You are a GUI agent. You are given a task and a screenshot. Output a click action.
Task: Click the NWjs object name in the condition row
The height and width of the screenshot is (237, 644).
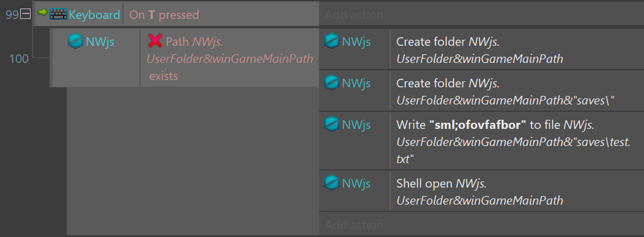(x=100, y=41)
